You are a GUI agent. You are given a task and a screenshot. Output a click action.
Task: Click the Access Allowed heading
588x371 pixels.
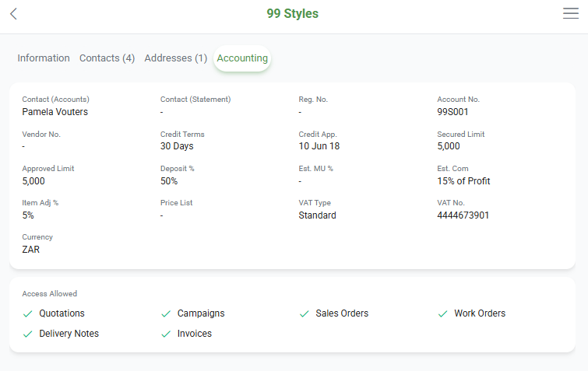(50, 294)
